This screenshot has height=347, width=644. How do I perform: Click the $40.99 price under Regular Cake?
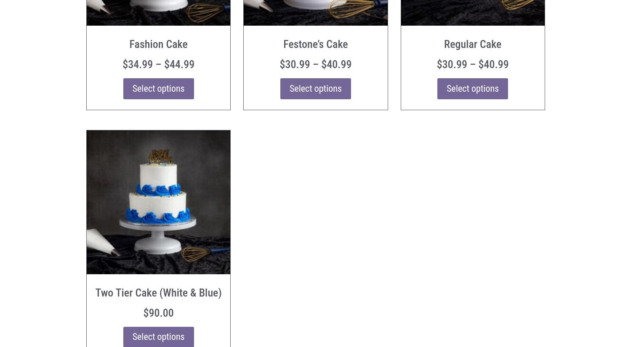(x=493, y=64)
